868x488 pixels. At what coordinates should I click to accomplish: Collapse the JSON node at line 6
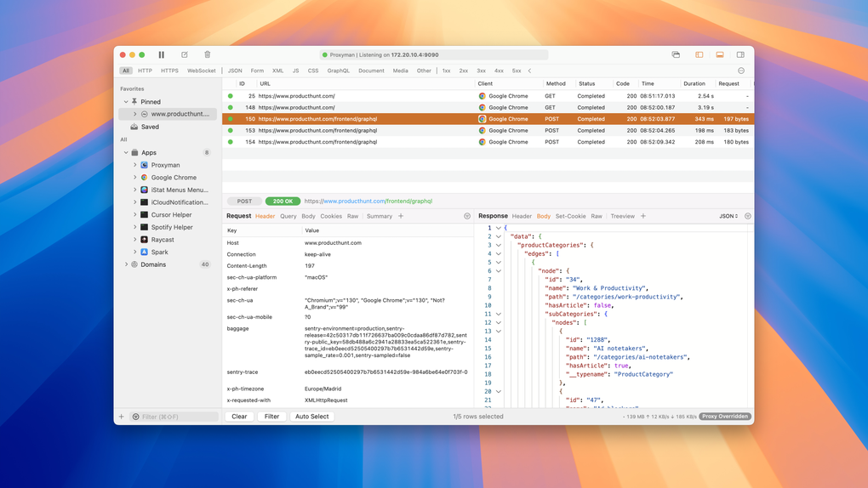pyautogui.click(x=498, y=271)
